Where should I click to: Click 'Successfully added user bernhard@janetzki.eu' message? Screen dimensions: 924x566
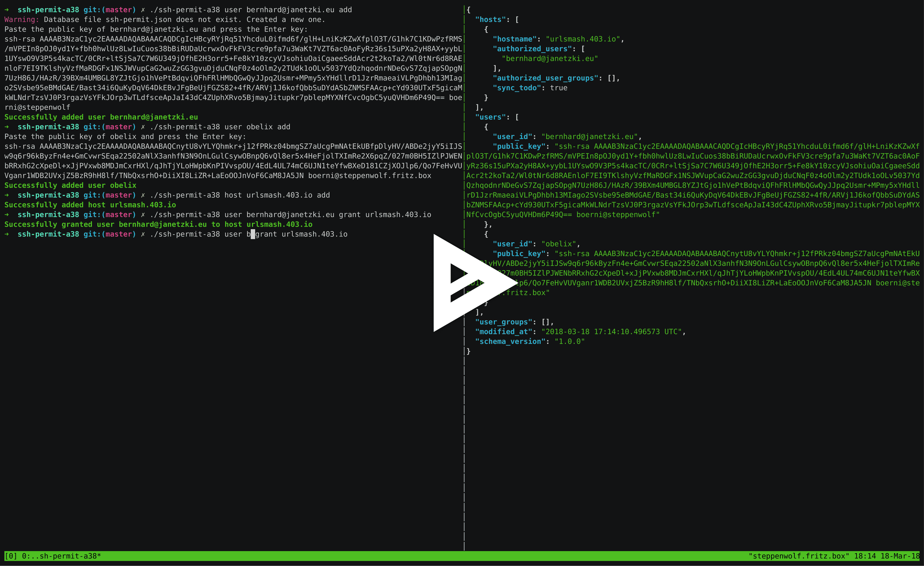[101, 117]
